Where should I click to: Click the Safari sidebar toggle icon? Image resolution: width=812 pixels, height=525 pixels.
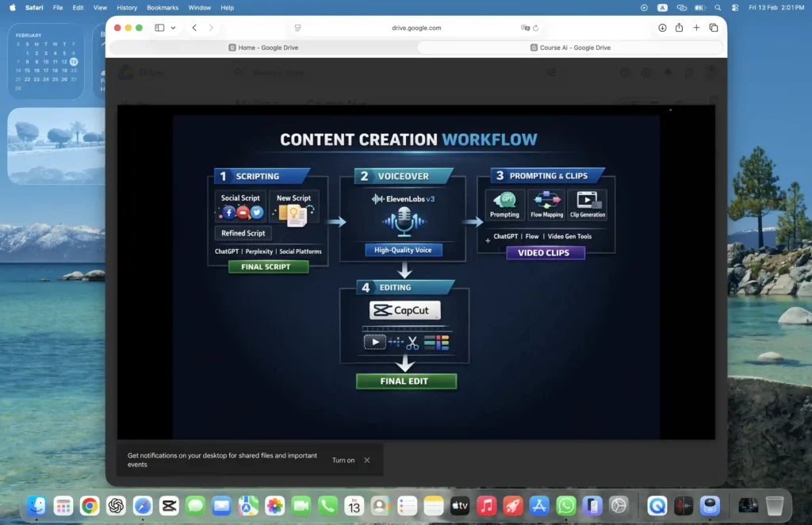click(159, 28)
